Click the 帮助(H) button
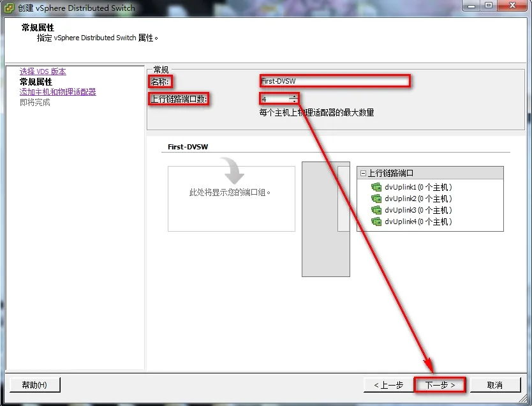The height and width of the screenshot is (406, 532). click(34, 384)
